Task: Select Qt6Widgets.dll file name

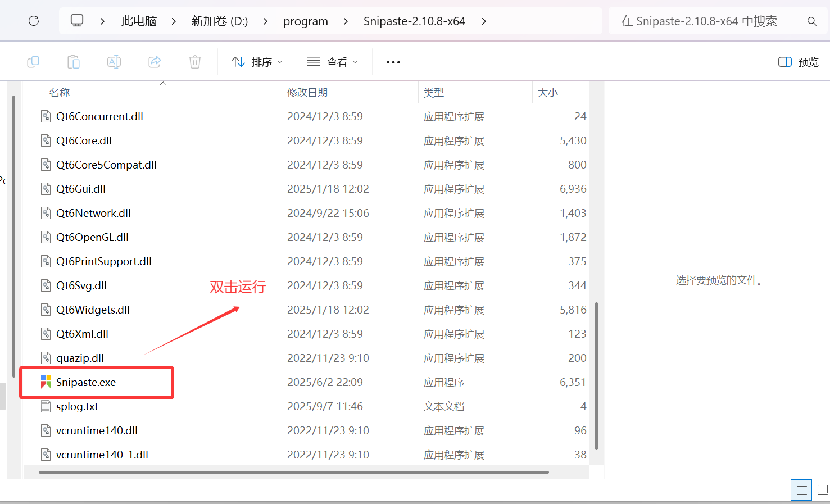Action: (93, 310)
